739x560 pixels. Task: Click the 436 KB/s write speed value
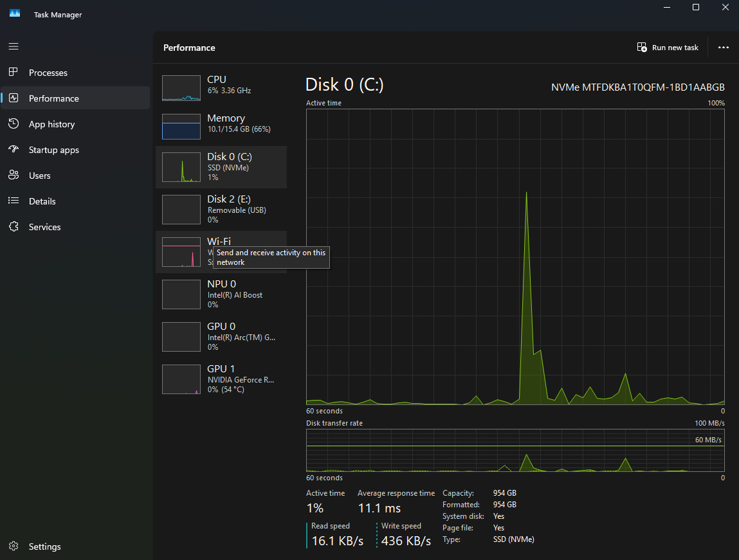coord(406,541)
